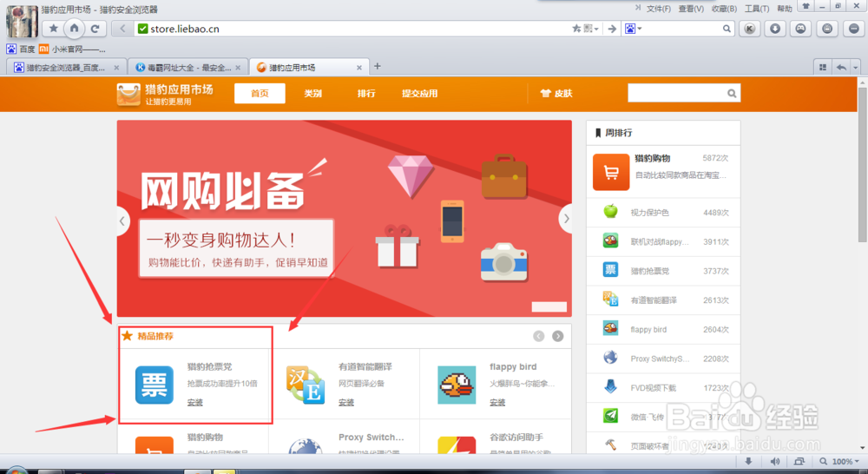This screenshot has width=868, height=474.
Task: Install 猎豹抢票党 via 安装 link
Action: point(194,403)
